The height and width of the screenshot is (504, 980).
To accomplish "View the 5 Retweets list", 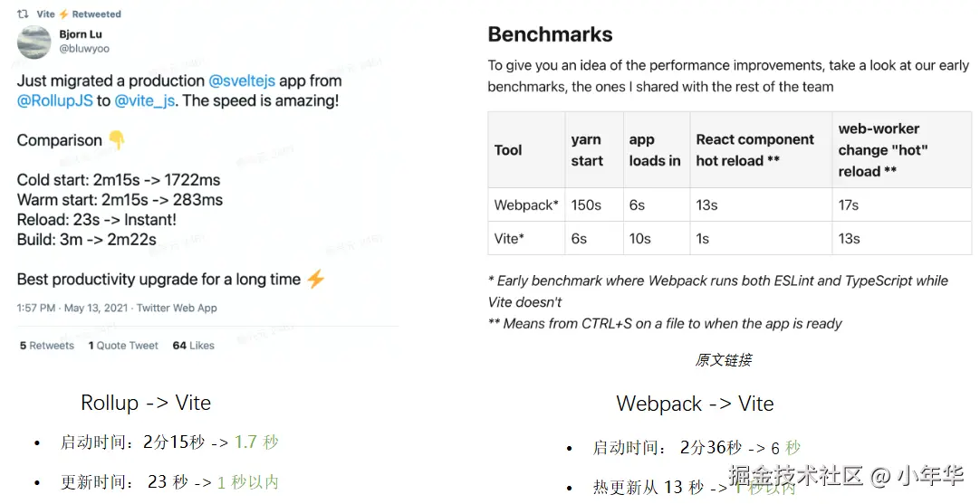I will coord(47,346).
